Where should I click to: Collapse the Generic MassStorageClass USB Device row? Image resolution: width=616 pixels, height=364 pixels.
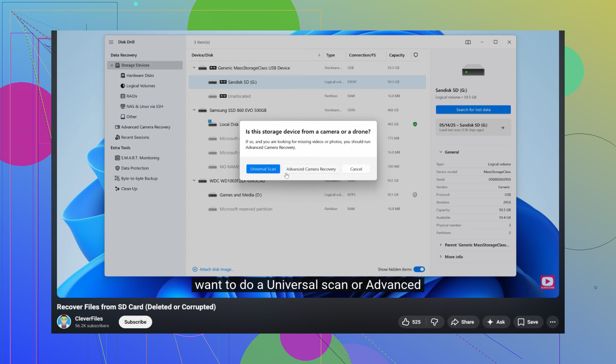click(x=194, y=68)
